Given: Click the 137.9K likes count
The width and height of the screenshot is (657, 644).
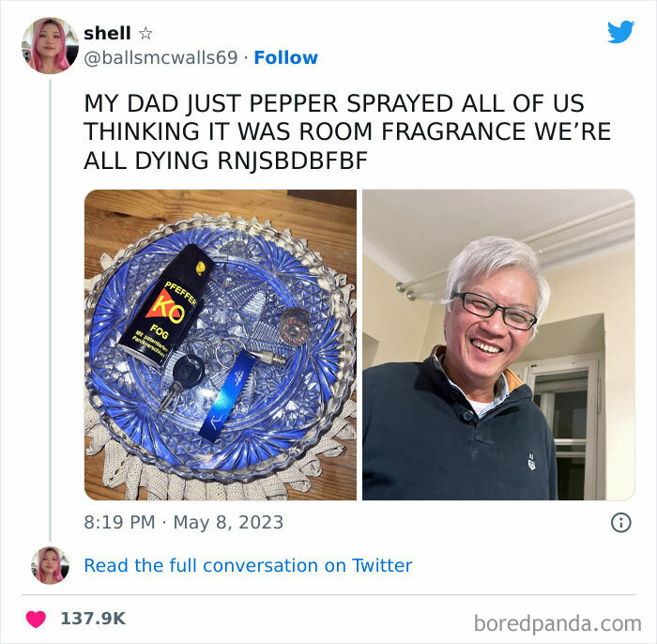Looking at the screenshot, I should (93, 619).
